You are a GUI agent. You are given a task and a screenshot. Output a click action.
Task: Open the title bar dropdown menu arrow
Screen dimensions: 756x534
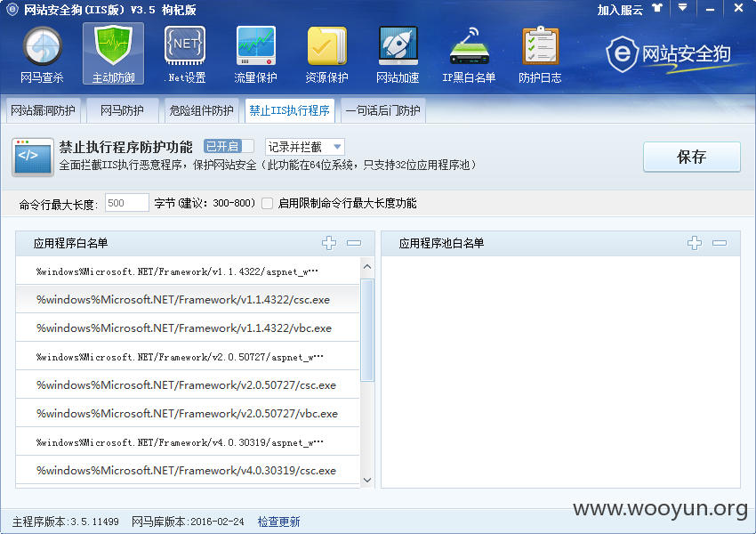683,8
